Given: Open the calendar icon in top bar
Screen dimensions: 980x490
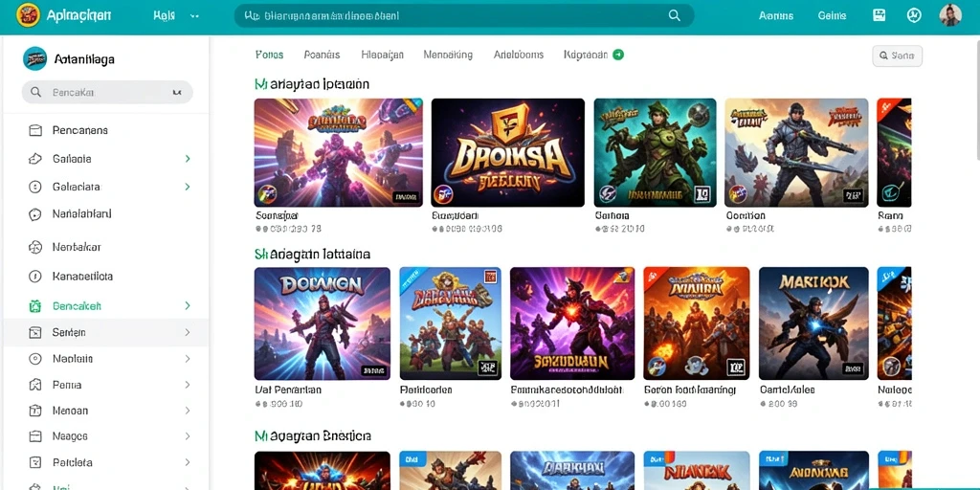Looking at the screenshot, I should point(880,15).
